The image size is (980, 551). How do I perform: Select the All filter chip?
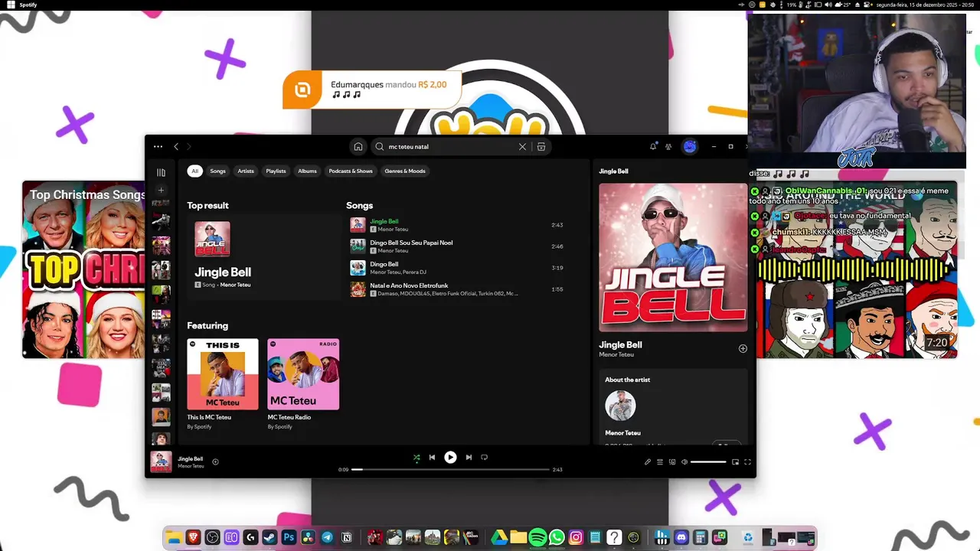194,171
